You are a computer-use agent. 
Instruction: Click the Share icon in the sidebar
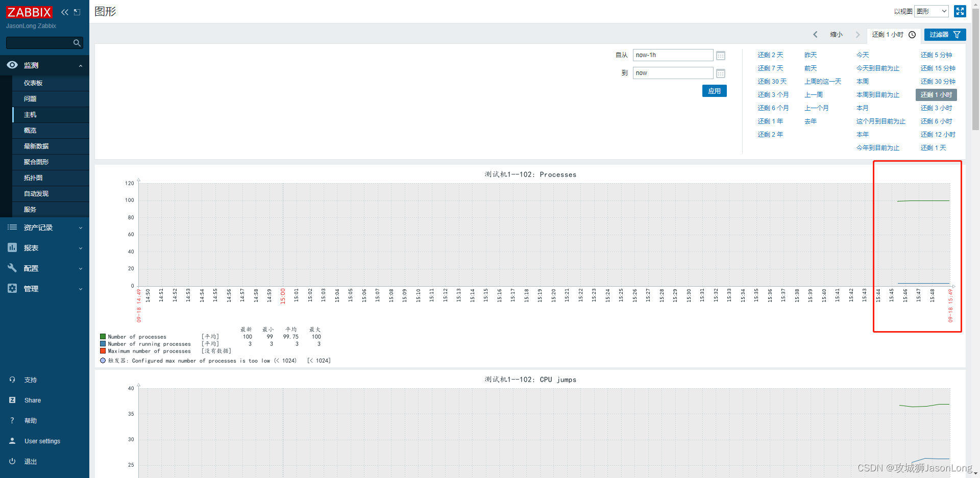[12, 400]
